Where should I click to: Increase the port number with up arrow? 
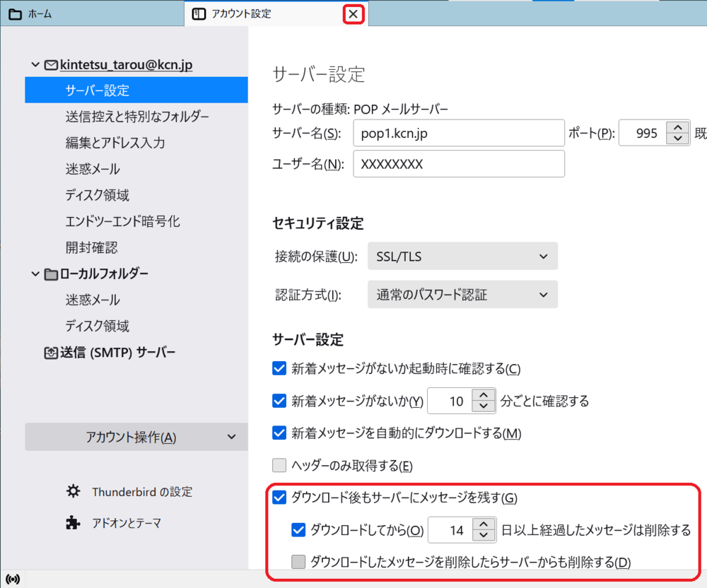pos(678,127)
